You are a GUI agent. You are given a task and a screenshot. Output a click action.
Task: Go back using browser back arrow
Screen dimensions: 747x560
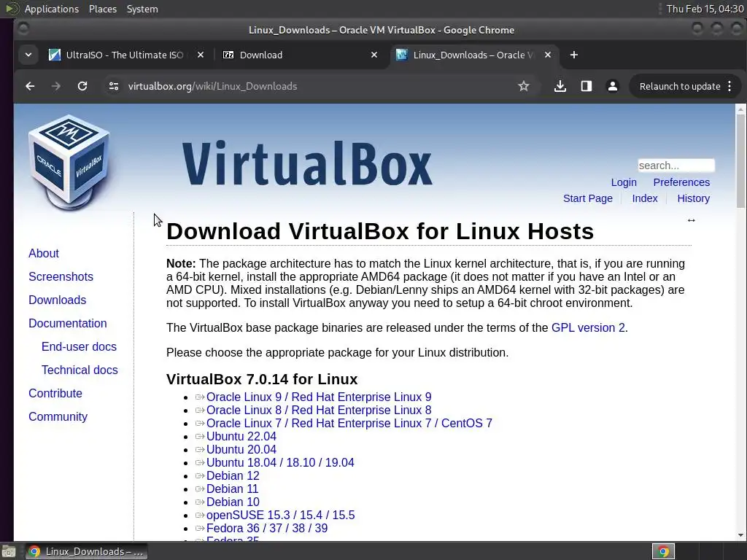click(30, 86)
